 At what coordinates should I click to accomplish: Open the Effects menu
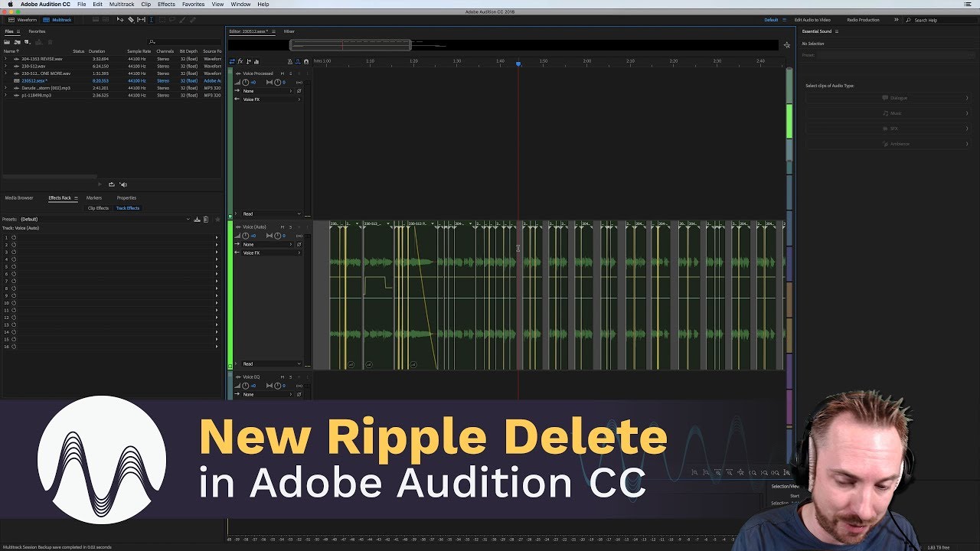(x=166, y=4)
